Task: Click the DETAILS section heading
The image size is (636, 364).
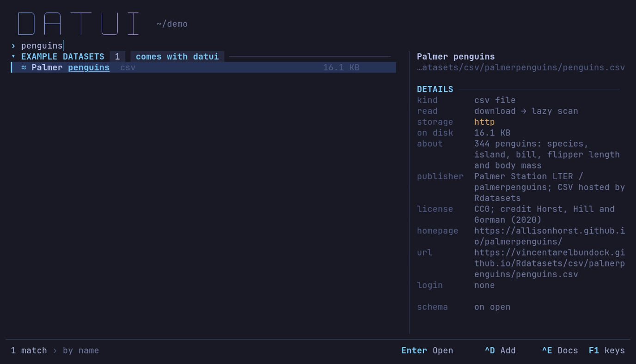Action: click(x=435, y=89)
